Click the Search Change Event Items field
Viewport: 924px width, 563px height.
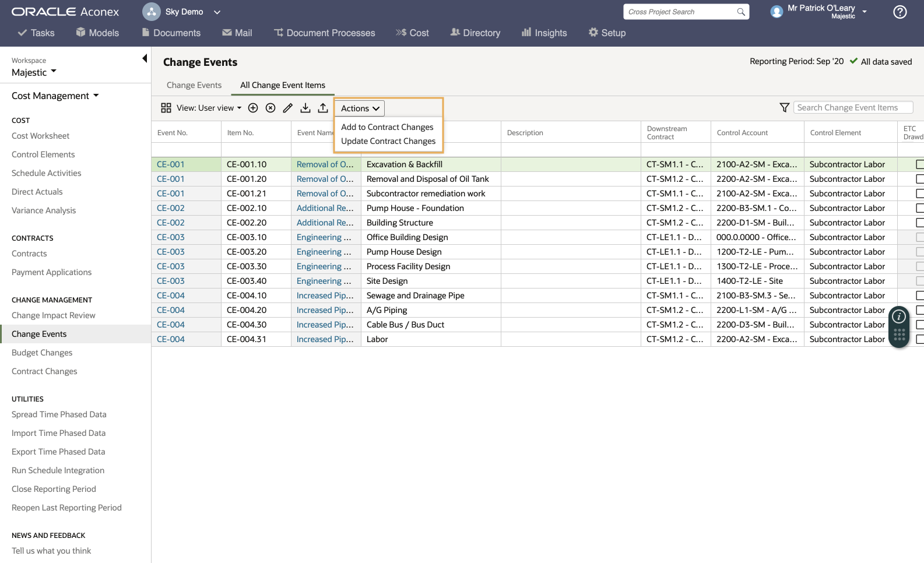click(852, 108)
